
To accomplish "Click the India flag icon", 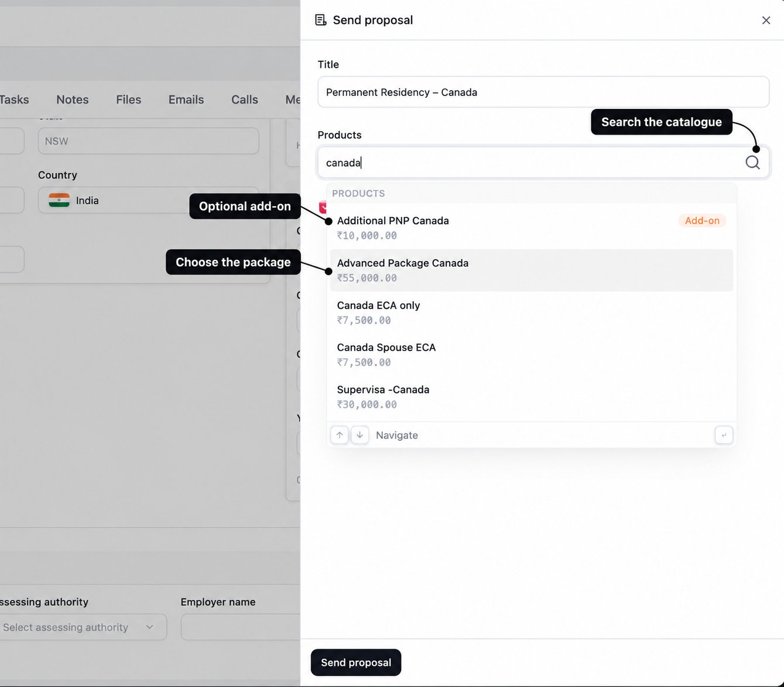I will coord(59,201).
